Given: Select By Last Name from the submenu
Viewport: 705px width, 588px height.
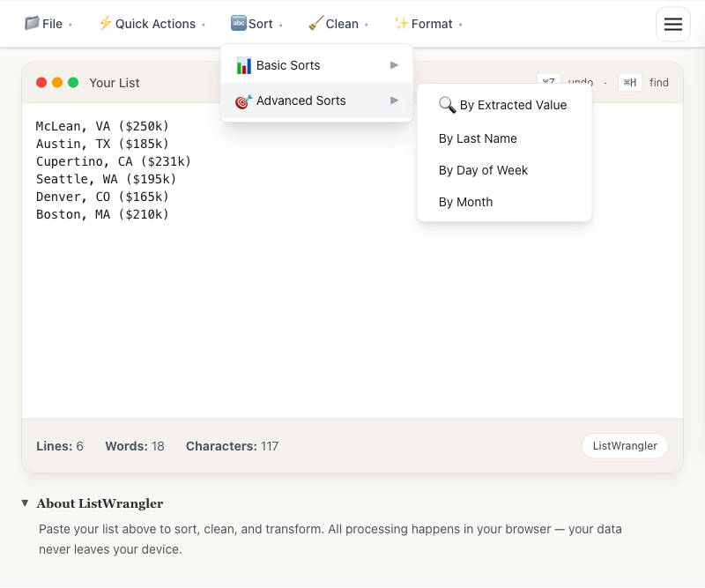Looking at the screenshot, I should pyautogui.click(x=478, y=138).
